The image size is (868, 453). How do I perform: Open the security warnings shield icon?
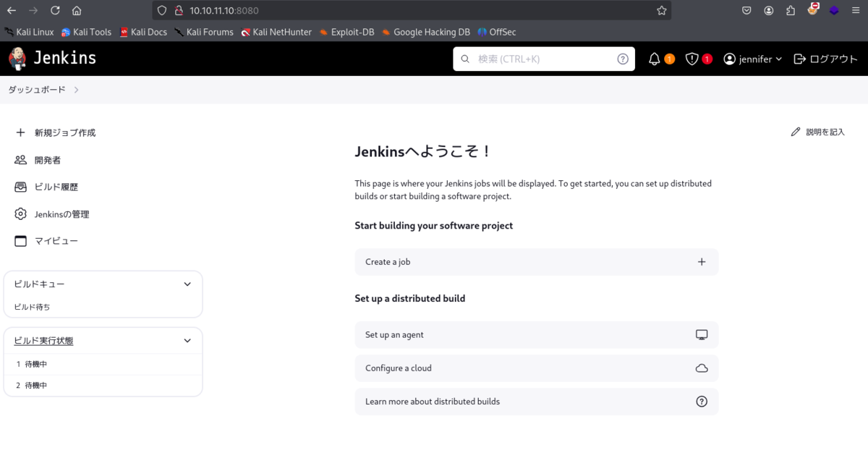(692, 59)
